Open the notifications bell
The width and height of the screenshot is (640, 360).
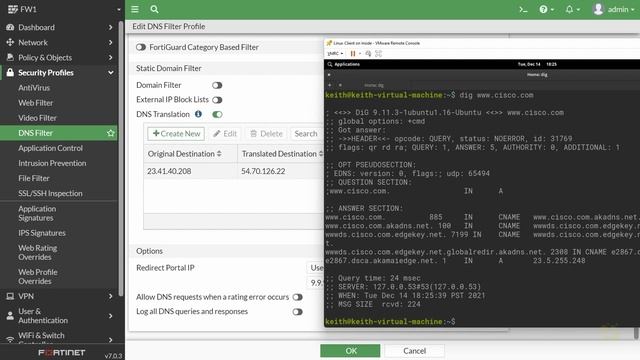pos(572,9)
